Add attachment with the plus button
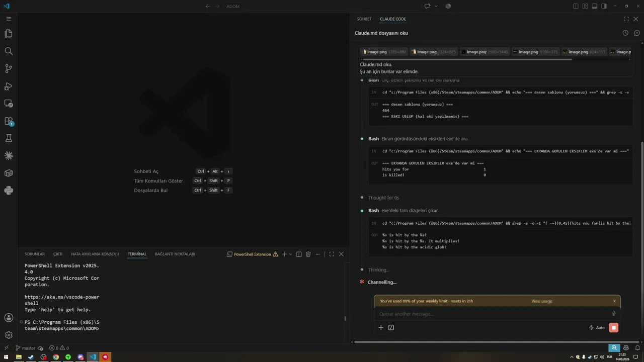The height and width of the screenshot is (362, 644). coord(381,327)
